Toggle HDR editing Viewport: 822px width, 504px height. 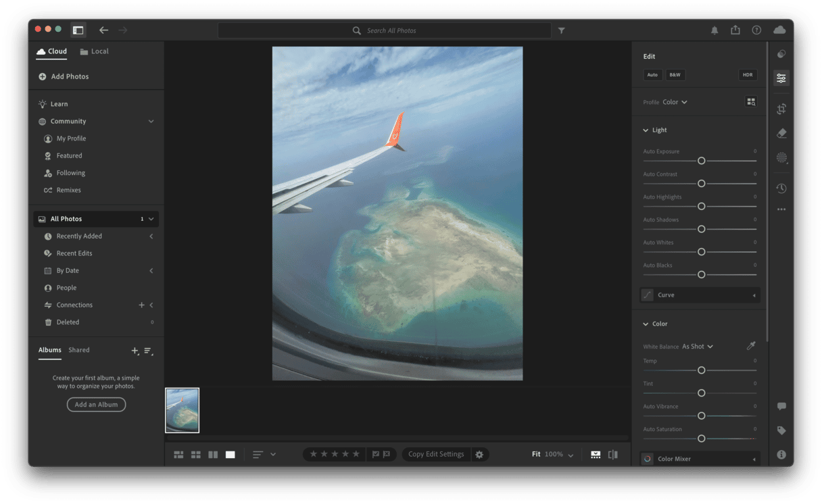(748, 75)
